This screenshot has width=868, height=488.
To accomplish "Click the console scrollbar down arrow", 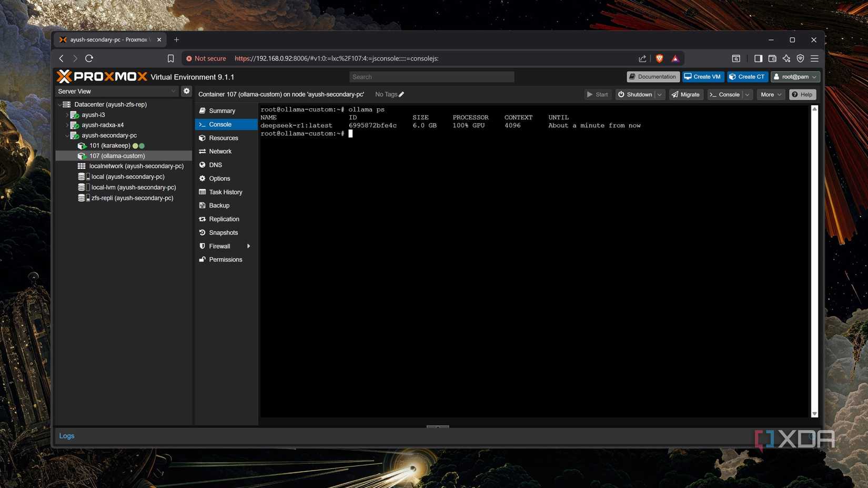I will pyautogui.click(x=814, y=414).
